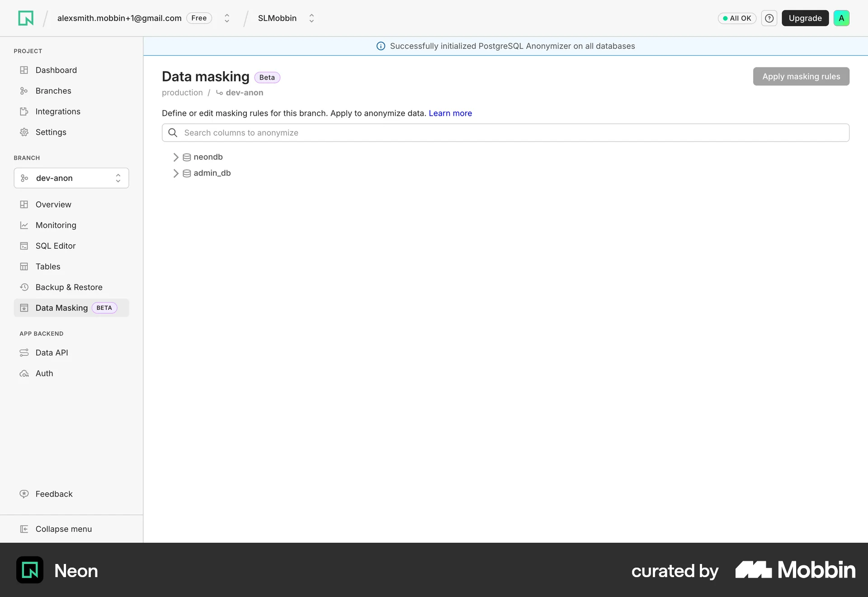Open the SLMobbin project switcher arrows
This screenshot has width=868, height=597.
click(311, 18)
